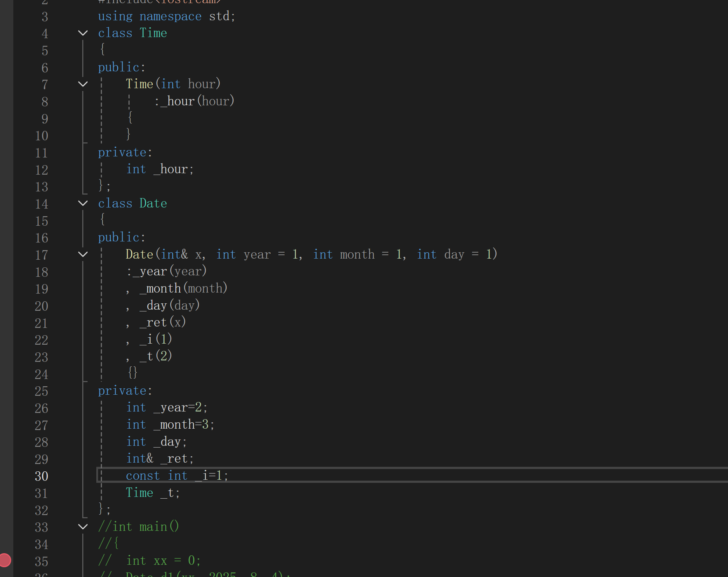Screen dimensions: 728x577
Task: Click line number 17 in the gutter
Action: point(41,255)
